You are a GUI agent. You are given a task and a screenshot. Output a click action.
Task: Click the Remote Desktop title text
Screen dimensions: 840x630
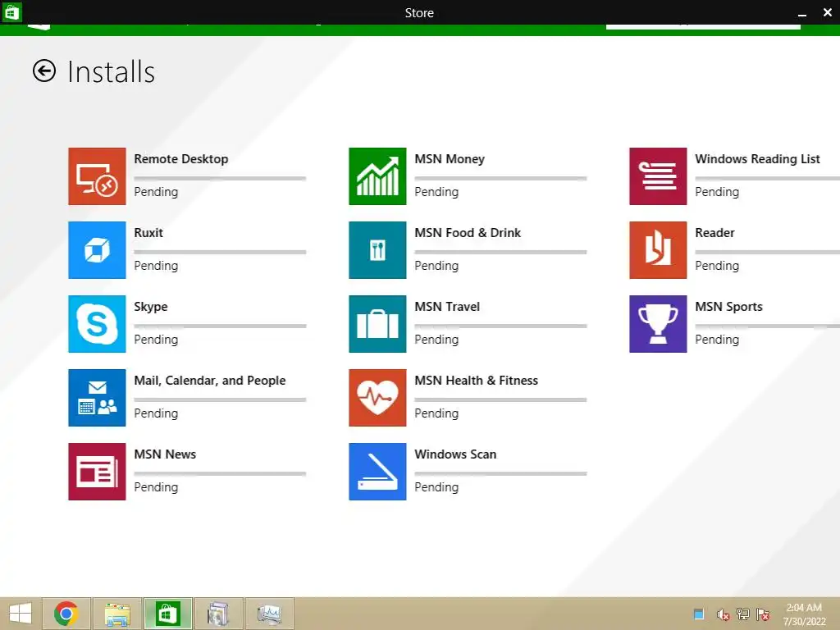tap(181, 159)
